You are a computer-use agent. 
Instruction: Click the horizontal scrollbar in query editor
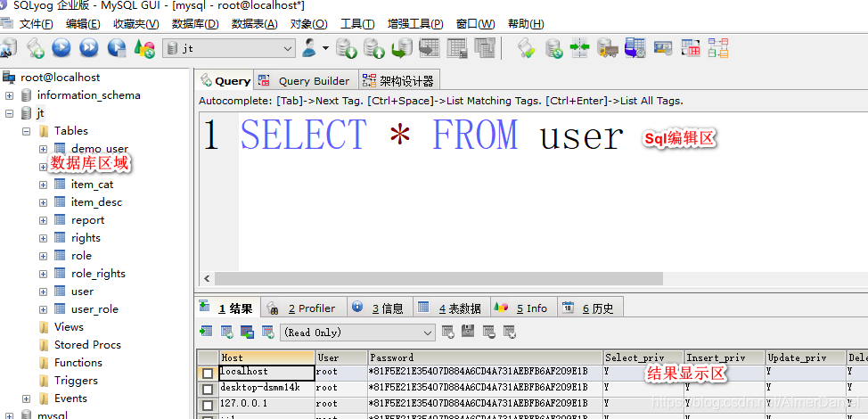click(438, 278)
